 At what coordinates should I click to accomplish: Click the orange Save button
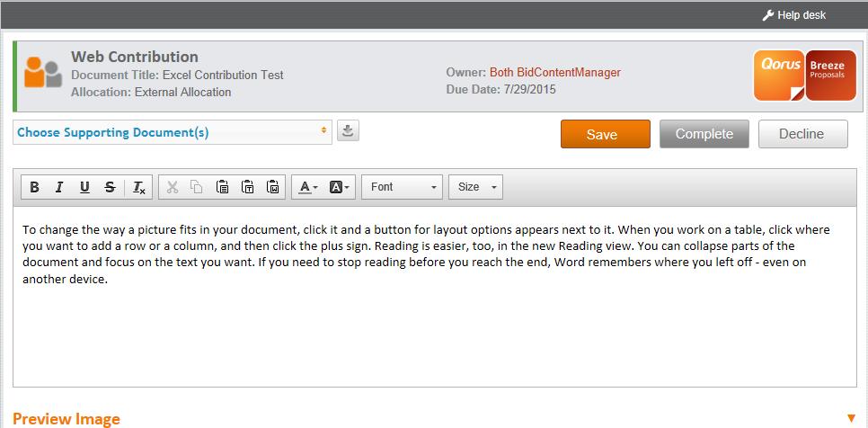605,134
